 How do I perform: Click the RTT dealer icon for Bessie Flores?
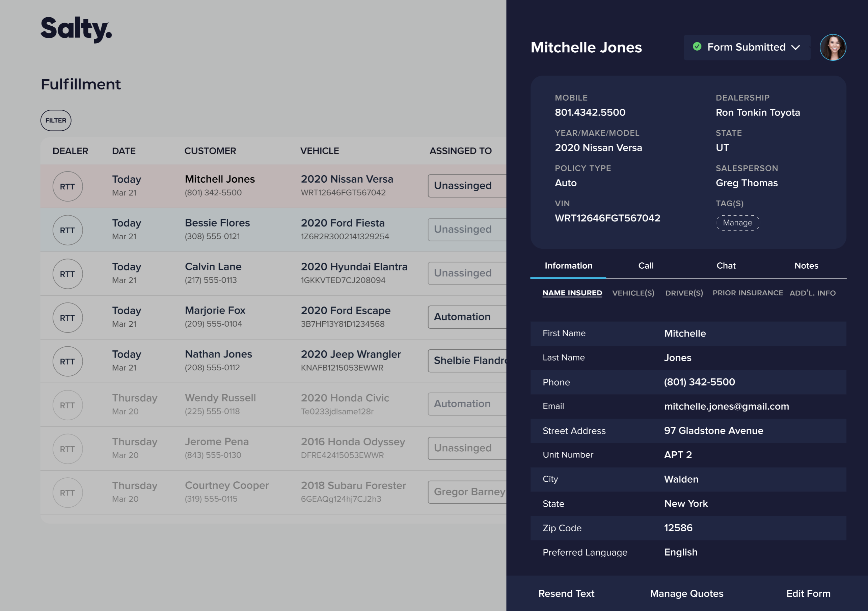click(67, 229)
